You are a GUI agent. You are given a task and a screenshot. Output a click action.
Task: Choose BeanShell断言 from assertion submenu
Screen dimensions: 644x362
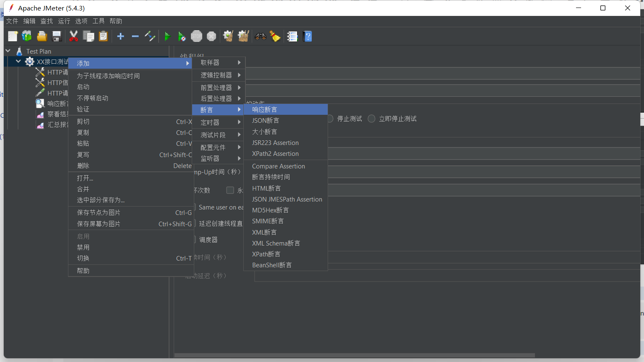tap(285, 265)
